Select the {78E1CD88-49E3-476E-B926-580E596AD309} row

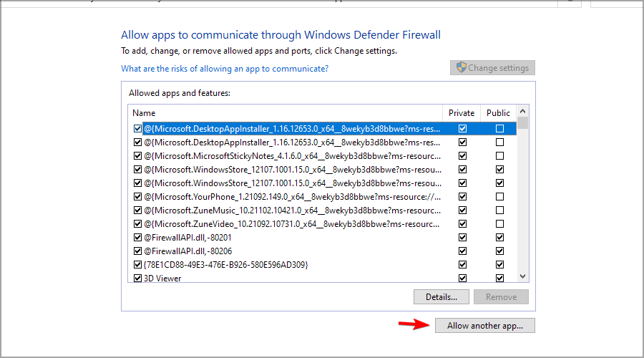(225, 264)
